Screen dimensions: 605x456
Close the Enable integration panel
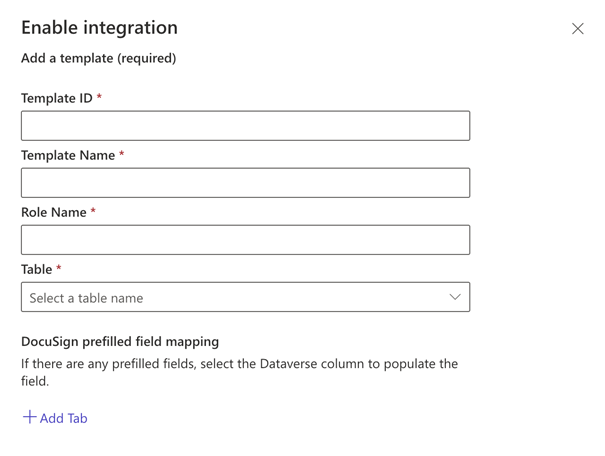point(577,29)
